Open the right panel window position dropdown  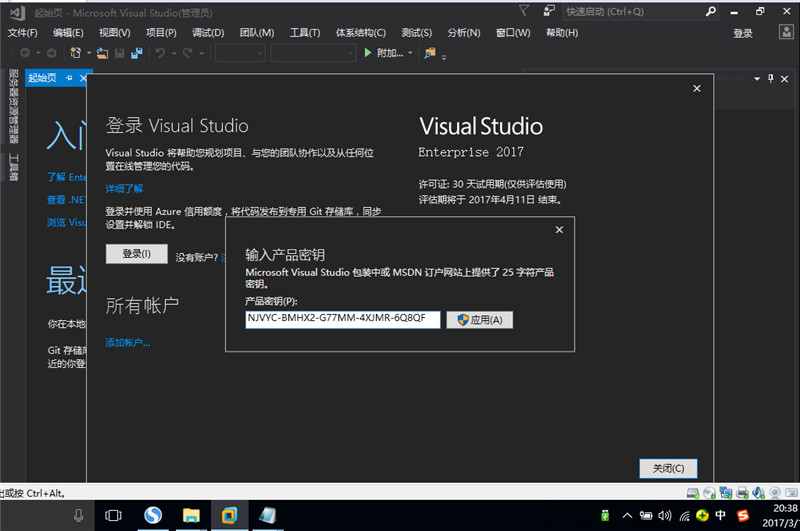(757, 79)
